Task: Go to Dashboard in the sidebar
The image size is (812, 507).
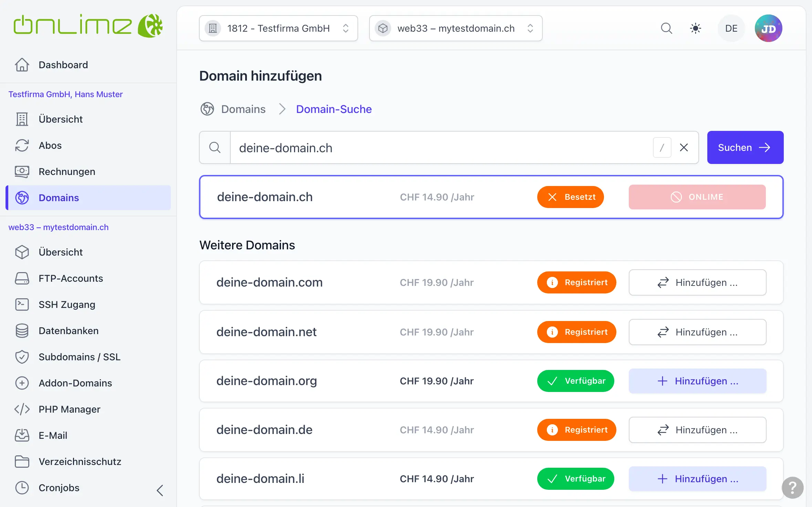Action: (88, 65)
